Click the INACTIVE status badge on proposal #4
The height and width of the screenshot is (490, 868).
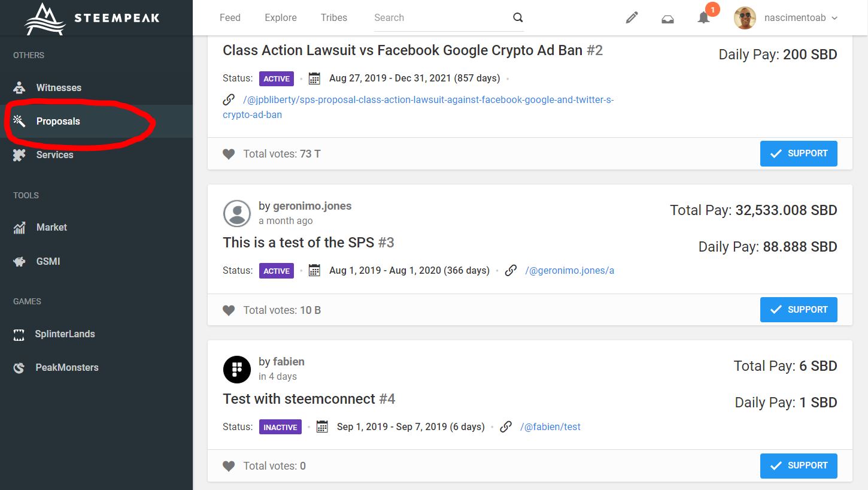point(280,427)
